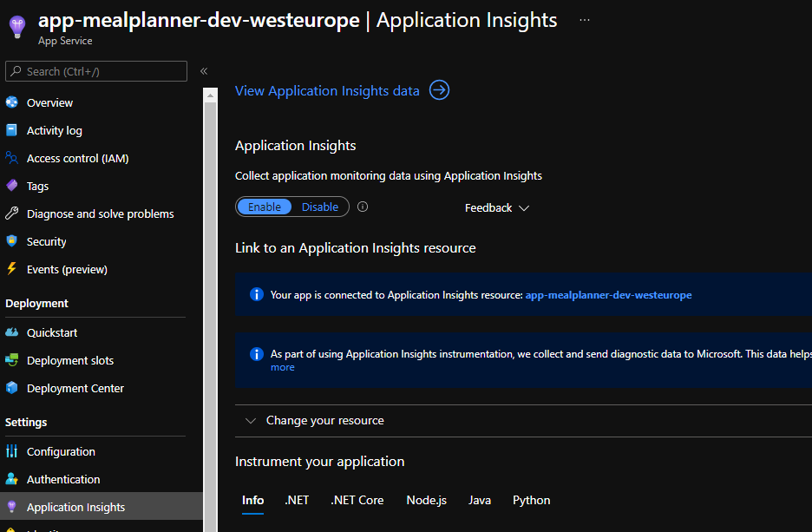The image size is (812, 532).
Task: Go to Deployment Center
Action: pos(75,388)
